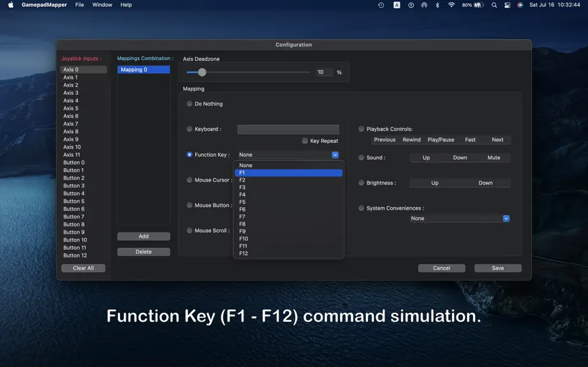Select Button 7 joystick input
This screenshot has width=588, height=367.
click(x=84, y=217)
